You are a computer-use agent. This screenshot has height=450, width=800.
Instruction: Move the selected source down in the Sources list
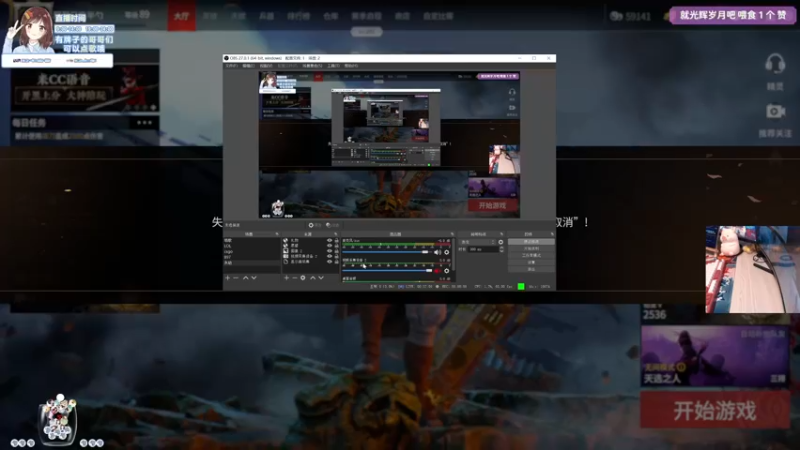[320, 278]
